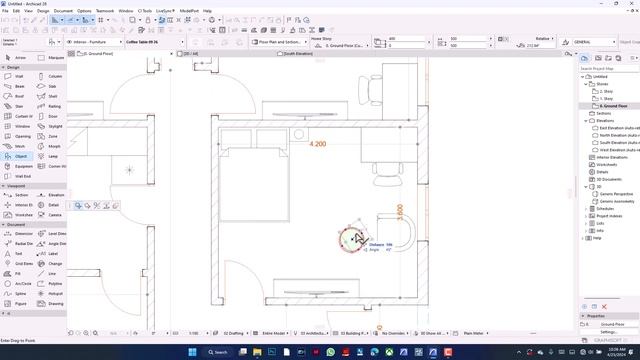Collapse the Elevations tree node
This screenshot has width=640, height=360.
click(586, 121)
